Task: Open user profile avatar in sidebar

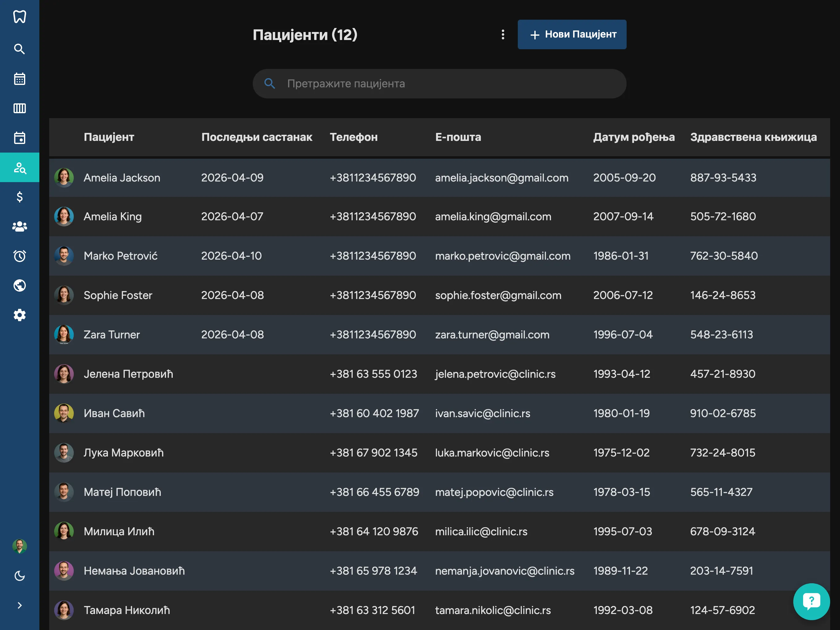Action: (19, 546)
